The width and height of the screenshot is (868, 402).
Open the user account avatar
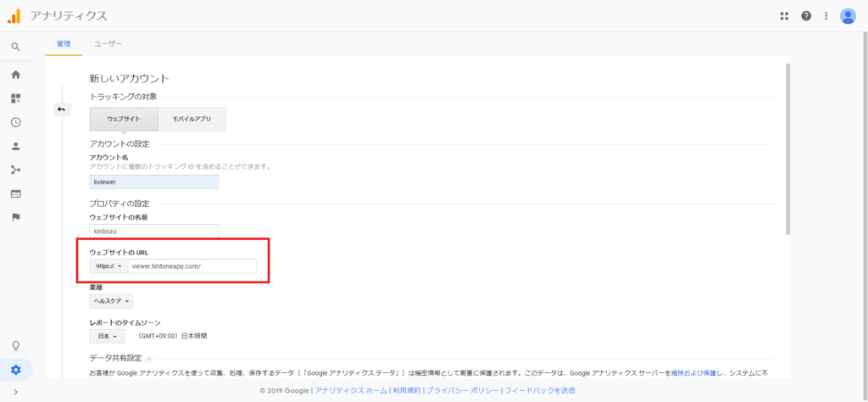tap(848, 16)
